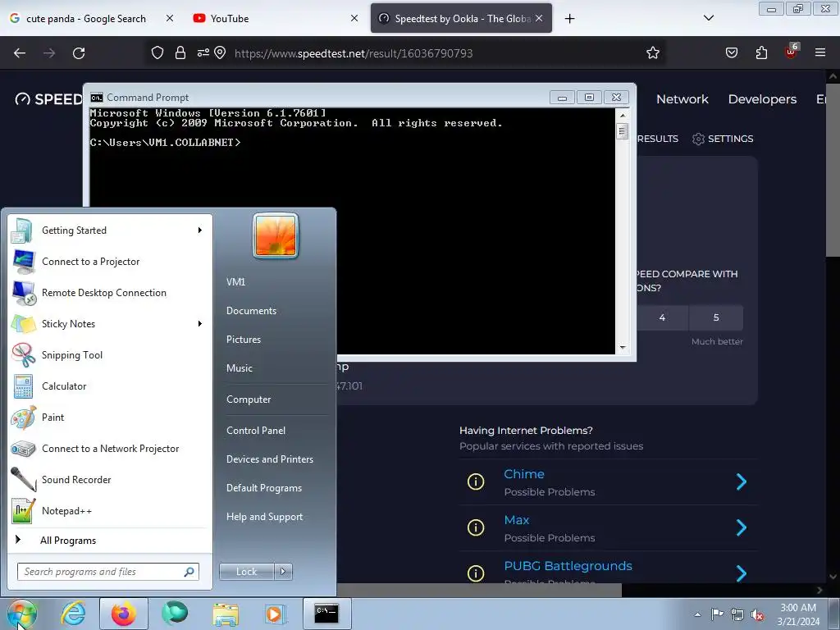Launch Connect to a Projector
Image resolution: width=840 pixels, height=630 pixels.
point(110,262)
